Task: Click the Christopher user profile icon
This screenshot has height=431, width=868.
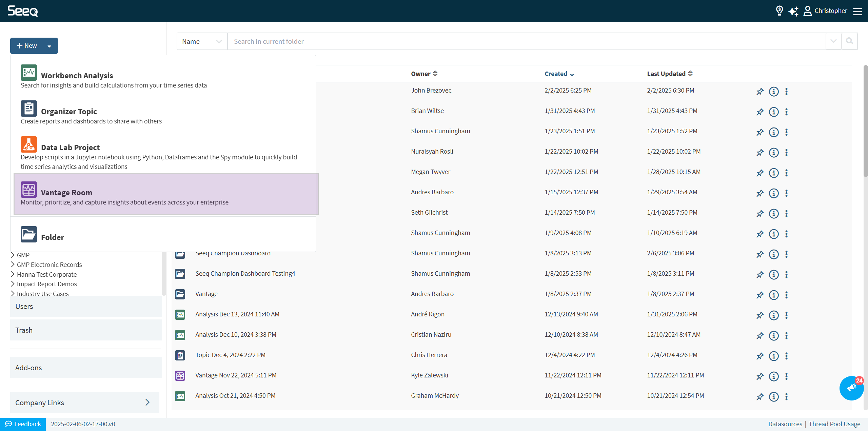Action: pos(808,11)
